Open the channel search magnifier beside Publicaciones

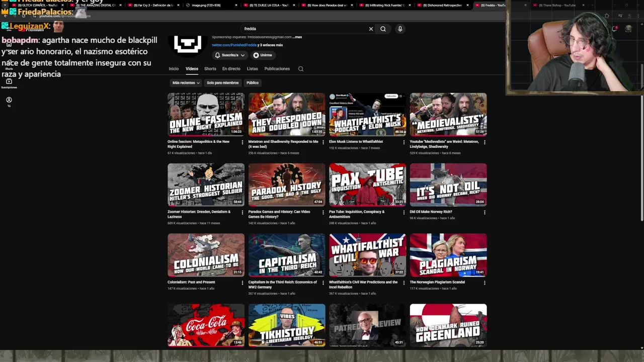click(301, 69)
